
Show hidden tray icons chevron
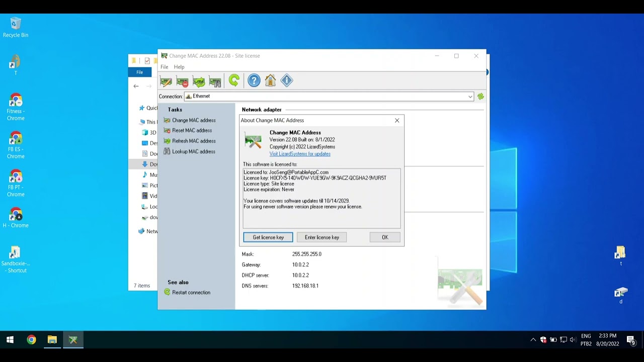click(533, 340)
